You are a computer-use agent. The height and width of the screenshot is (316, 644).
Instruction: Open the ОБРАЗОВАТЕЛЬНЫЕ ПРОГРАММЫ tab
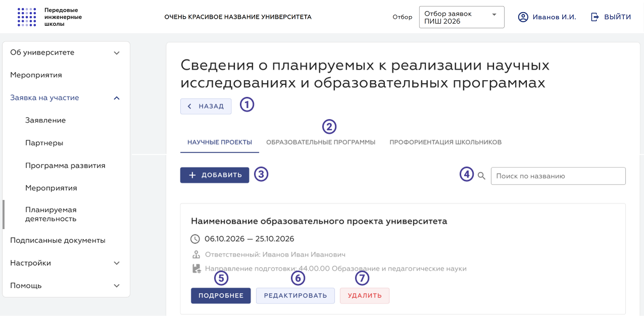pyautogui.click(x=321, y=142)
